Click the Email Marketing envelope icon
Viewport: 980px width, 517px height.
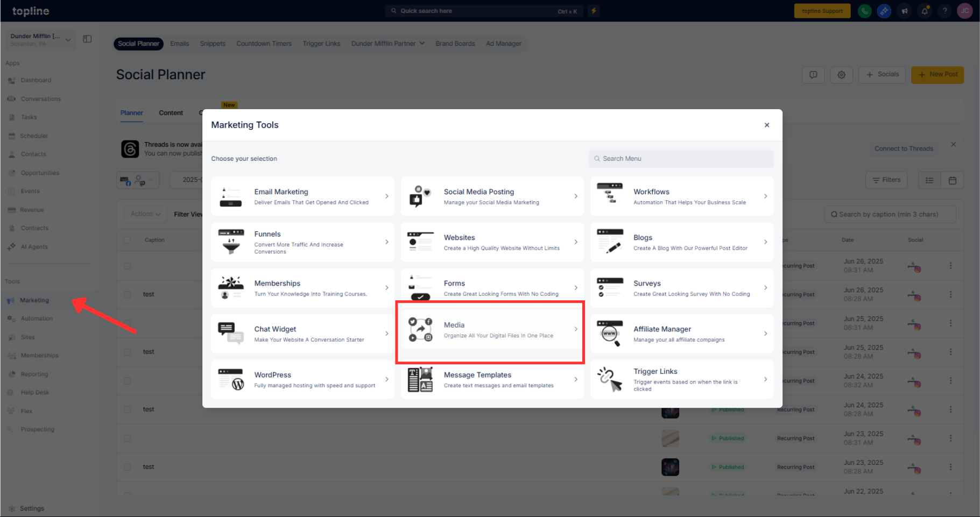pos(231,197)
